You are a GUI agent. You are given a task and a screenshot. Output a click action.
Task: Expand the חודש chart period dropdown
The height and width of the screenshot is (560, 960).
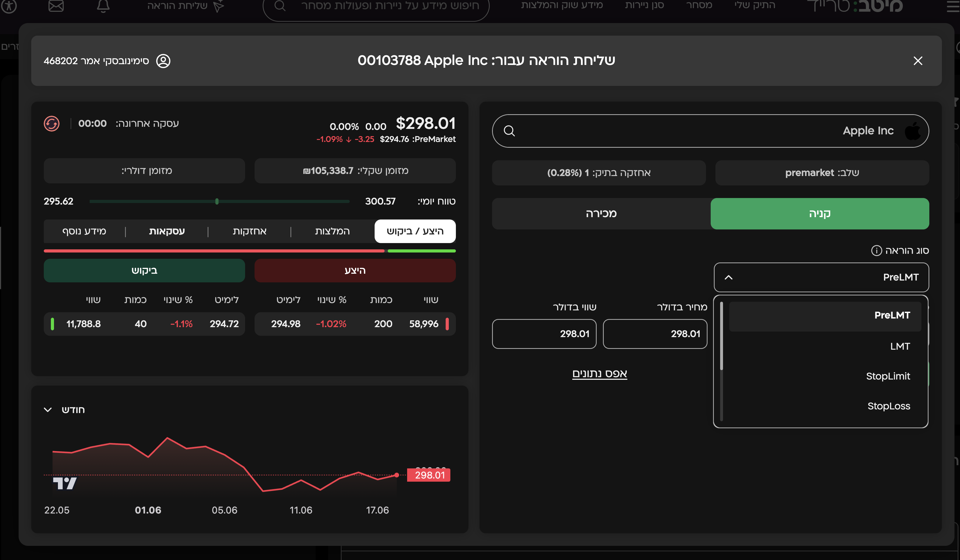[x=64, y=410]
